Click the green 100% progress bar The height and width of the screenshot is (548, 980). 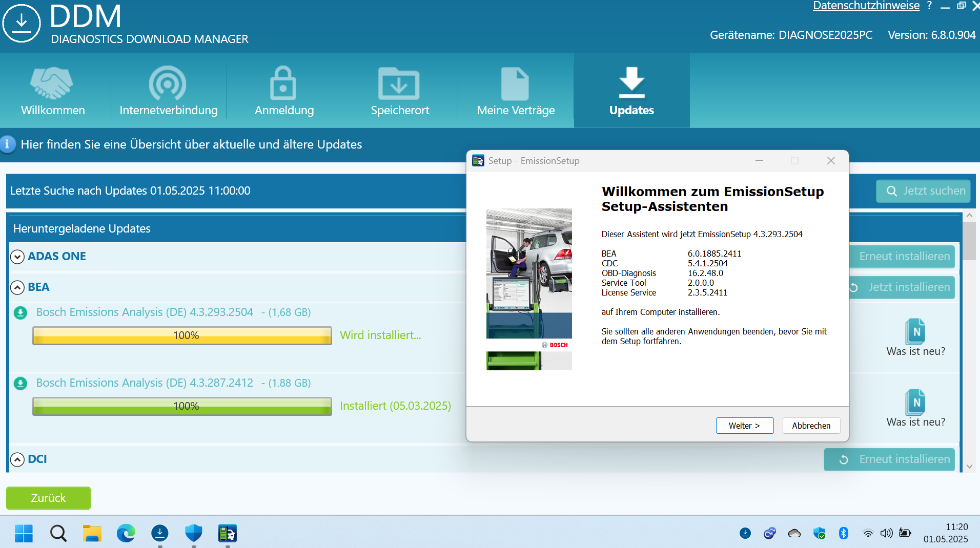[182, 406]
